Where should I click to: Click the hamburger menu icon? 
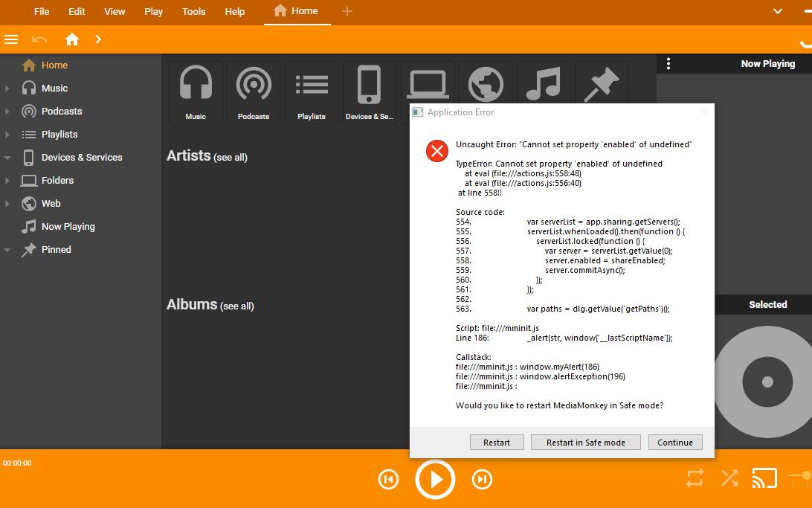coord(11,39)
